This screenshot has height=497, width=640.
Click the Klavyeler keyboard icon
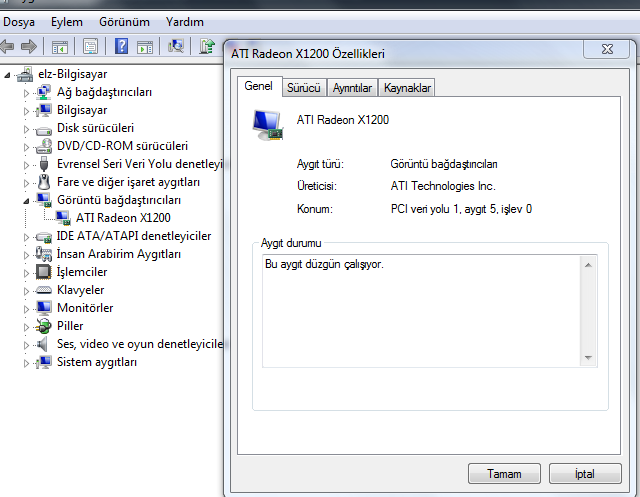44,290
